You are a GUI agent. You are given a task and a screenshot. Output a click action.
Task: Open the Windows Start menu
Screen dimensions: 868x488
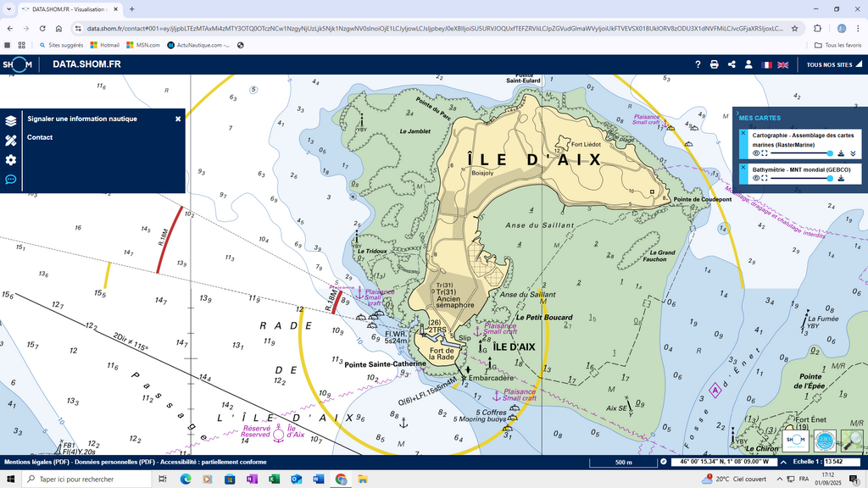click(10, 480)
